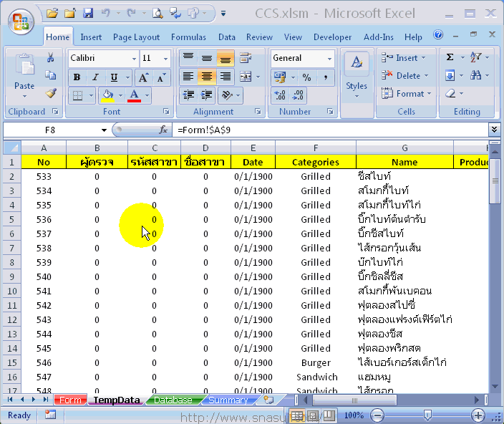Toggle Center horizontal alignment
The width and height of the screenshot is (504, 424).
pos(207,77)
